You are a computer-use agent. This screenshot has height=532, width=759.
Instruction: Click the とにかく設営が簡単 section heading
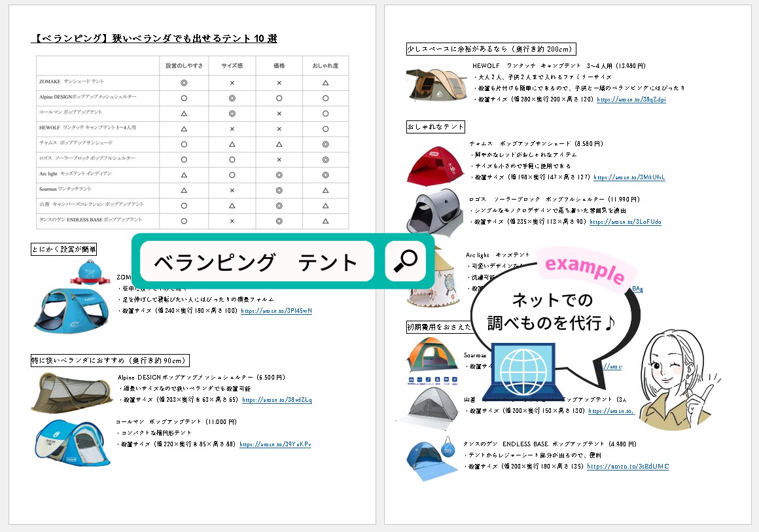click(x=64, y=249)
